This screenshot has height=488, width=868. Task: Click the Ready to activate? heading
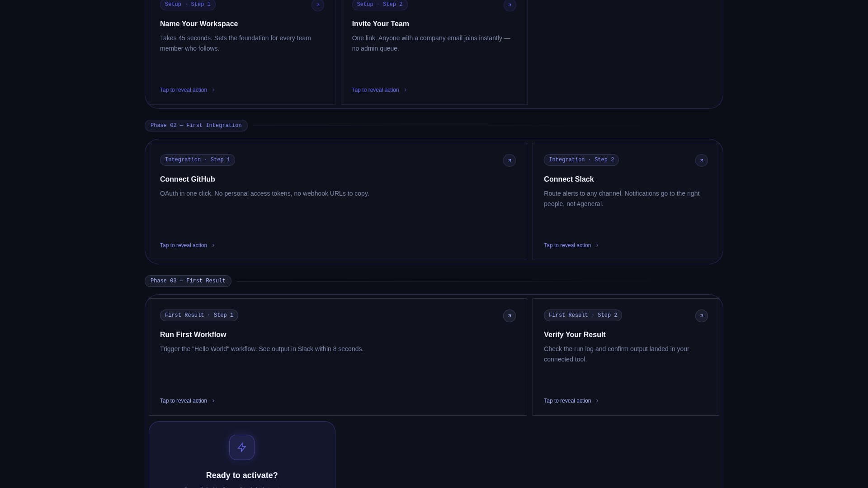point(242,475)
